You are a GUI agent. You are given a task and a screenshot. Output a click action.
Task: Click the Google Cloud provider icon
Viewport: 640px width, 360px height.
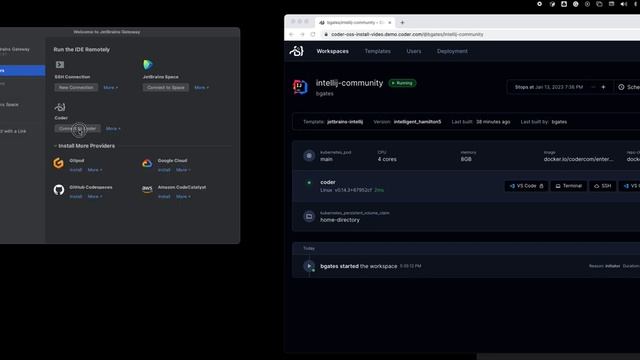pos(147,163)
